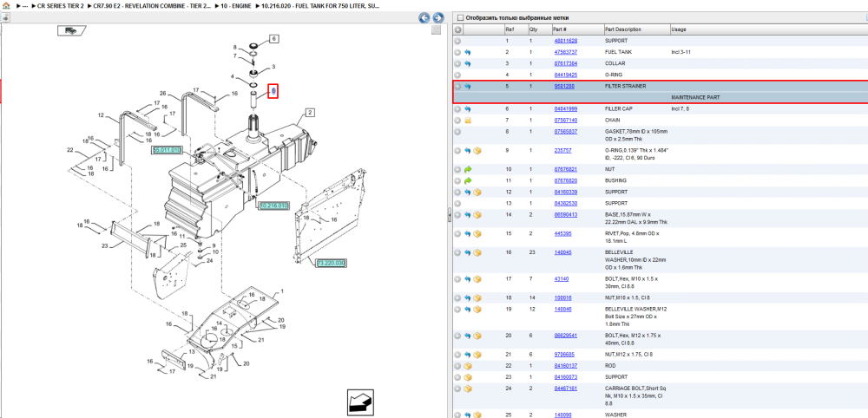Image resolution: width=868 pixels, height=418 pixels.
Task: Click the panel splitter collapse handle
Action: (x=449, y=214)
